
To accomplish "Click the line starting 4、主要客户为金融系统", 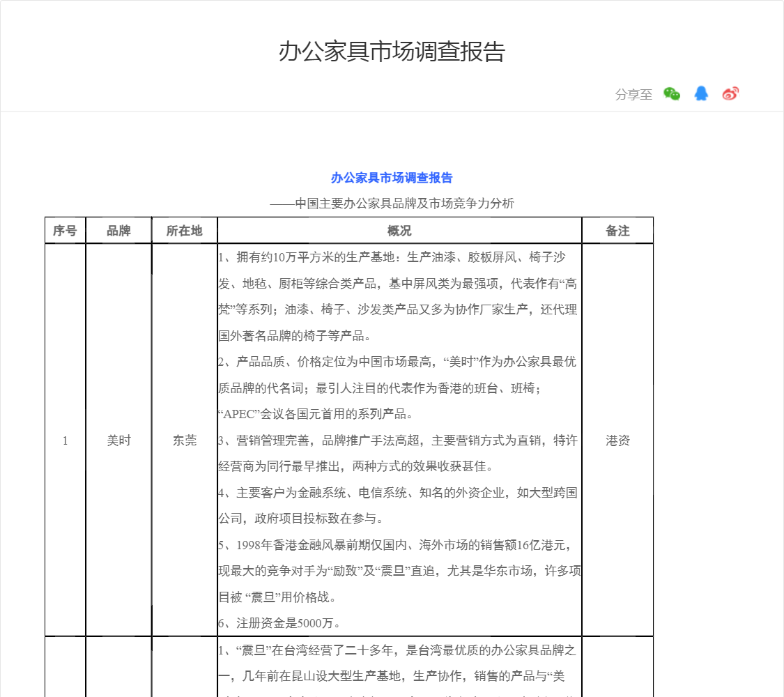I will tap(398, 493).
